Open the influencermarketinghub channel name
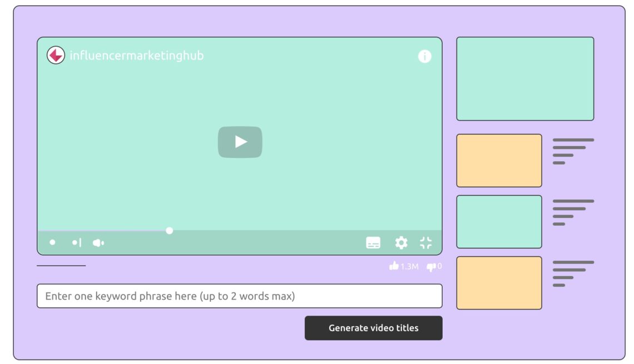This screenshot has height=364, width=634. click(x=136, y=56)
